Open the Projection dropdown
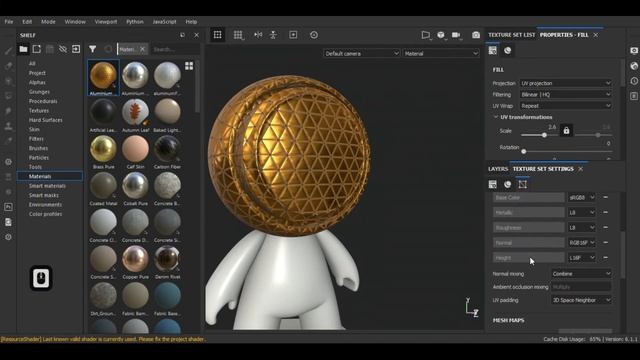The width and height of the screenshot is (640, 360). [566, 83]
